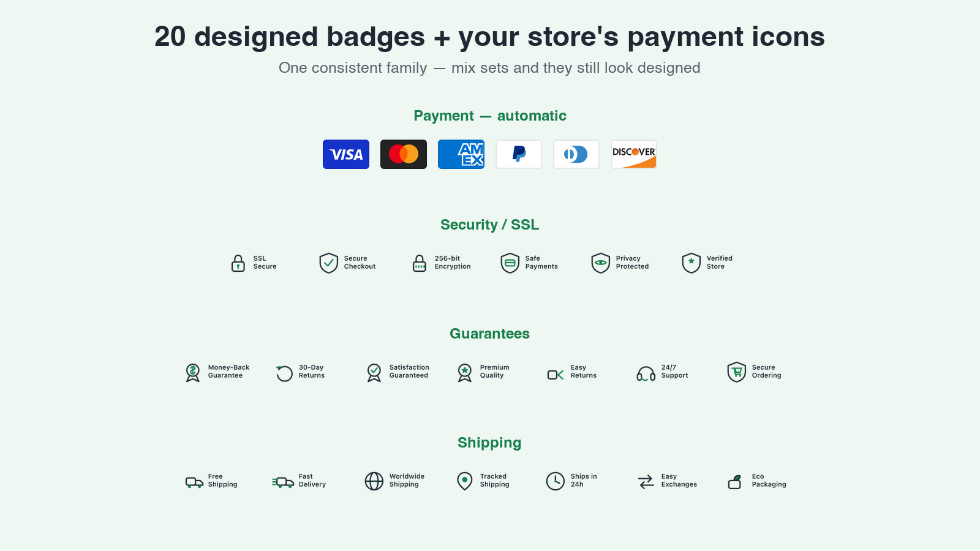Click the 256-bit Encryption lock icon
Screen dimensions: 980x551
point(420,263)
